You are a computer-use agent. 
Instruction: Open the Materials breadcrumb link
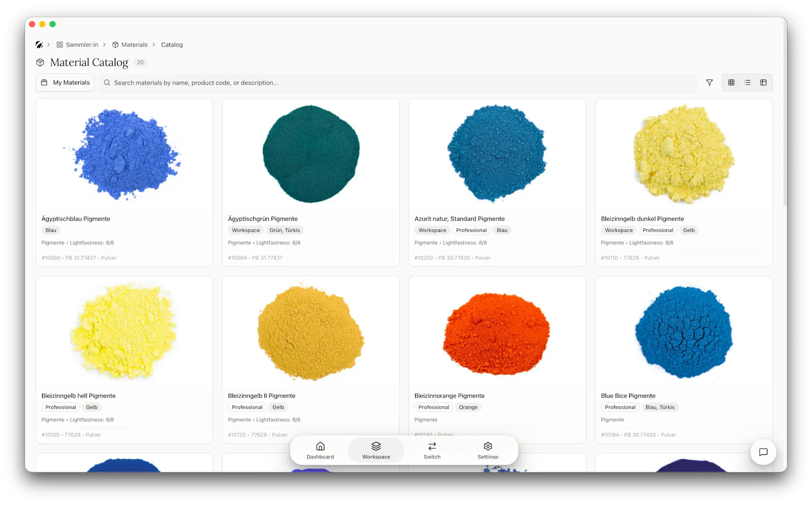[x=130, y=45]
